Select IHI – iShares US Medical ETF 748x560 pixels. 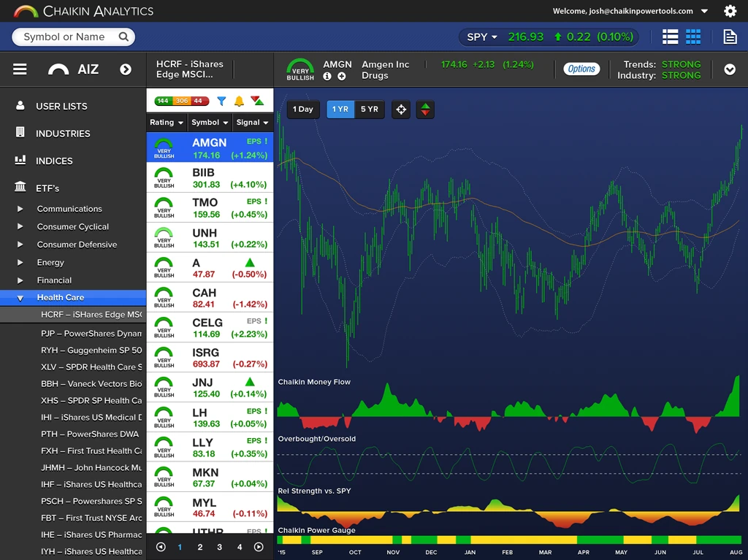click(91, 418)
